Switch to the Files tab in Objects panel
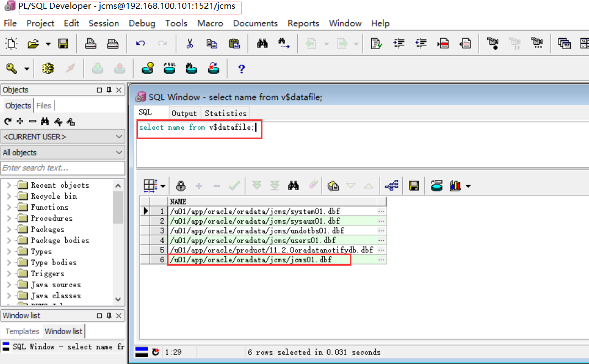589x364 pixels. (44, 105)
